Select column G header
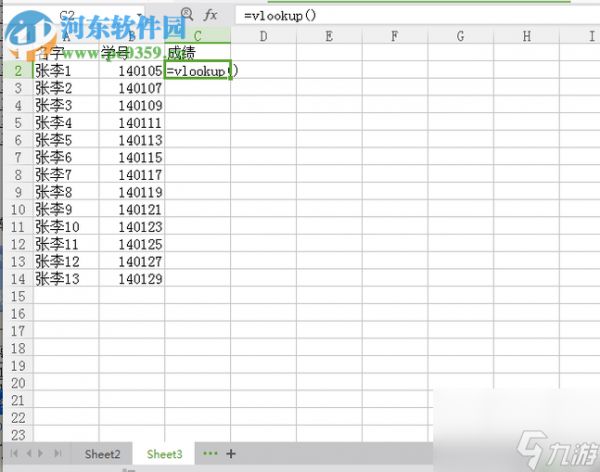600x472 pixels. click(460, 36)
